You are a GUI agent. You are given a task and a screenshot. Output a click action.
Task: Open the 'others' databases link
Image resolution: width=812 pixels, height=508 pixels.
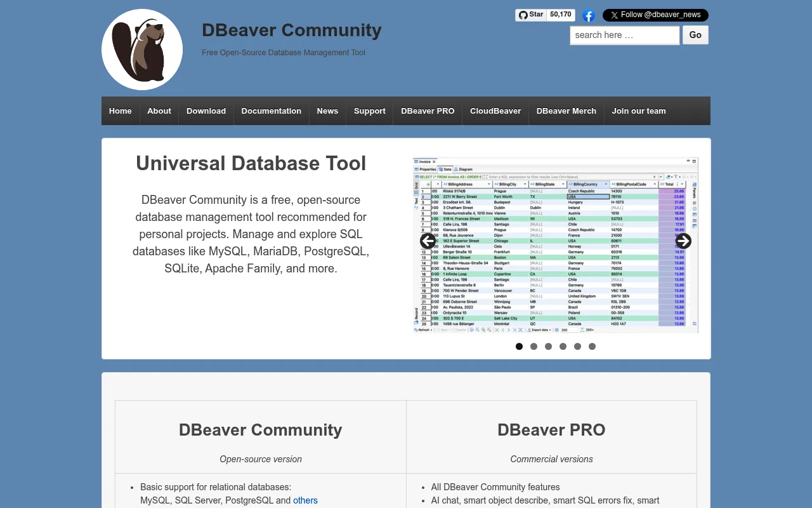[305, 500]
